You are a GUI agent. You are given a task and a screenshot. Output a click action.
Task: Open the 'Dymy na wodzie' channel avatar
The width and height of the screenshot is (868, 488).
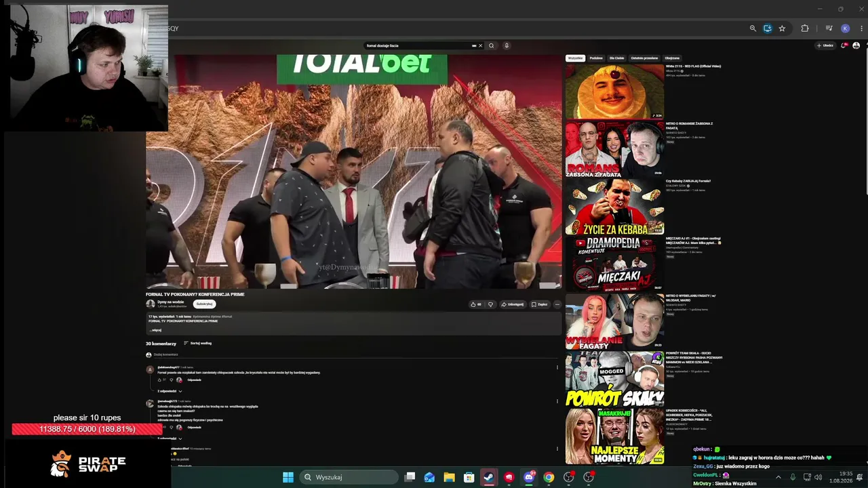[151, 304]
